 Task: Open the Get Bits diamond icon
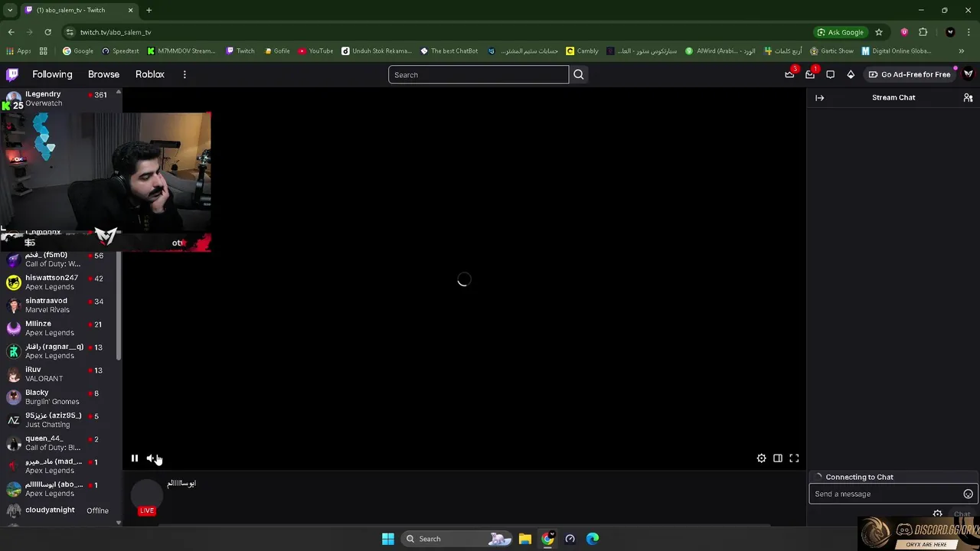coord(851,74)
